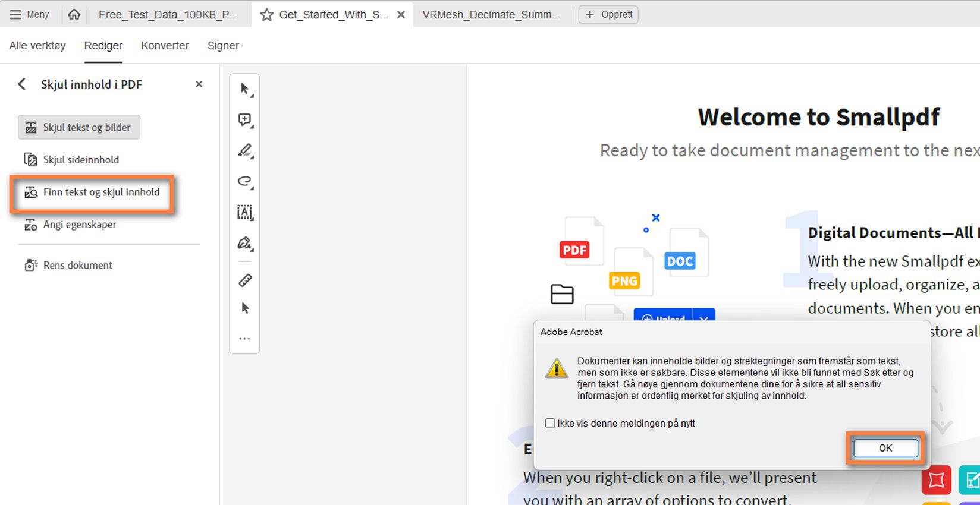Select the Rediger tab
The width and height of the screenshot is (980, 505).
pos(103,46)
